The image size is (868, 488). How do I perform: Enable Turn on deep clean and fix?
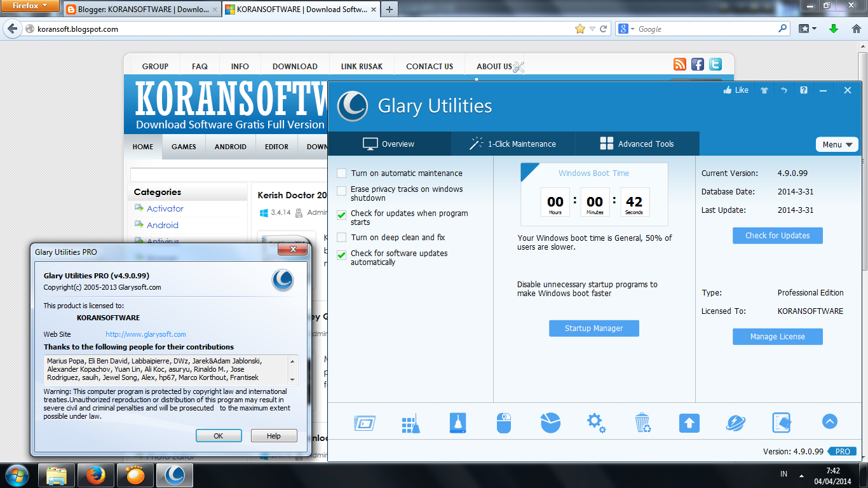coord(342,238)
